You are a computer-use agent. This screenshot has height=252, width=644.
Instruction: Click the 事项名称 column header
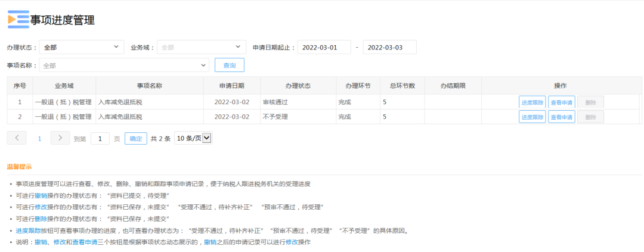pos(150,86)
